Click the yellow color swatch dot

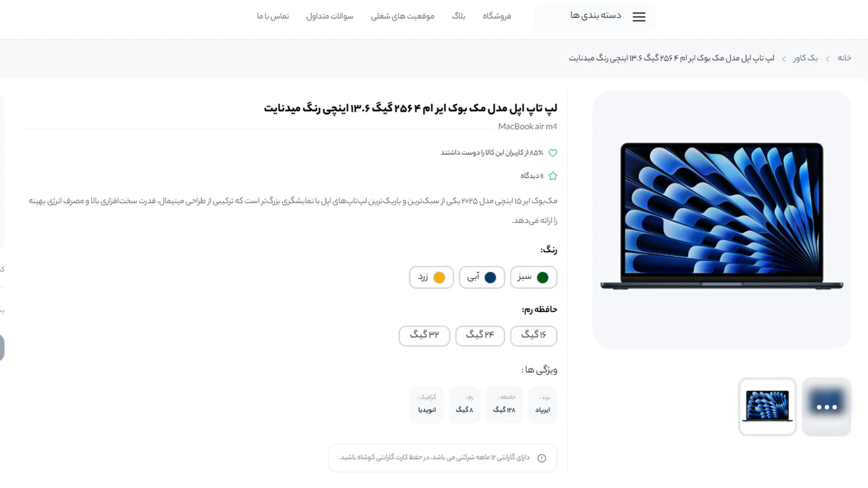tap(439, 277)
